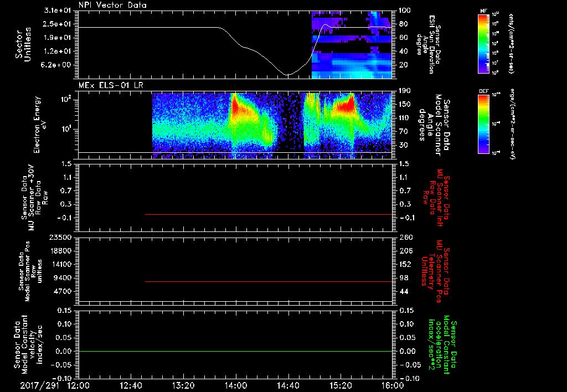Click the green velocity line in bottom panel
567x392 pixels.
tap(235, 351)
